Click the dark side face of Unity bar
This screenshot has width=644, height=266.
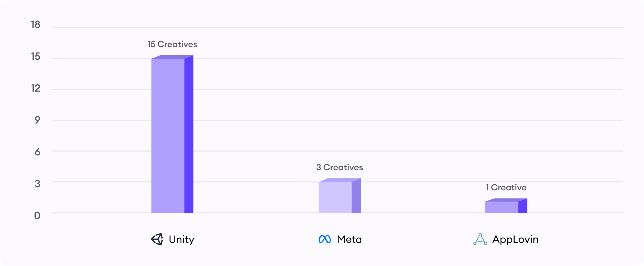(x=189, y=134)
